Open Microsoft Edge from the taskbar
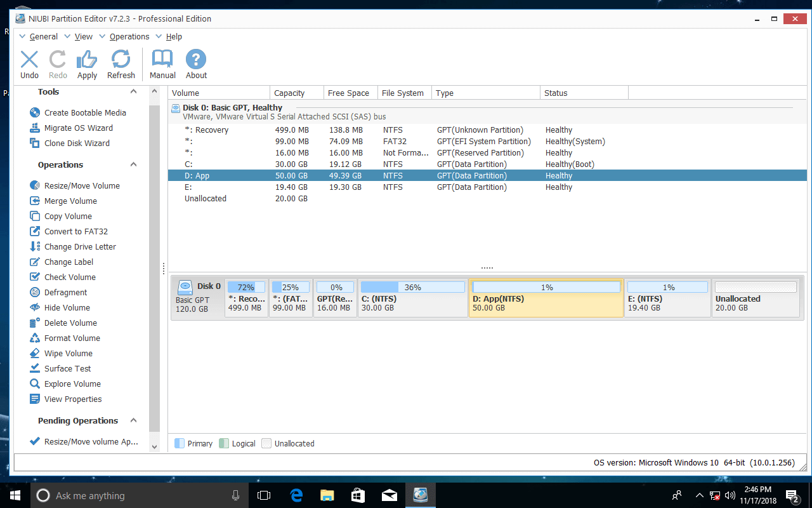Viewport: 812px width, 508px height. 296,495
